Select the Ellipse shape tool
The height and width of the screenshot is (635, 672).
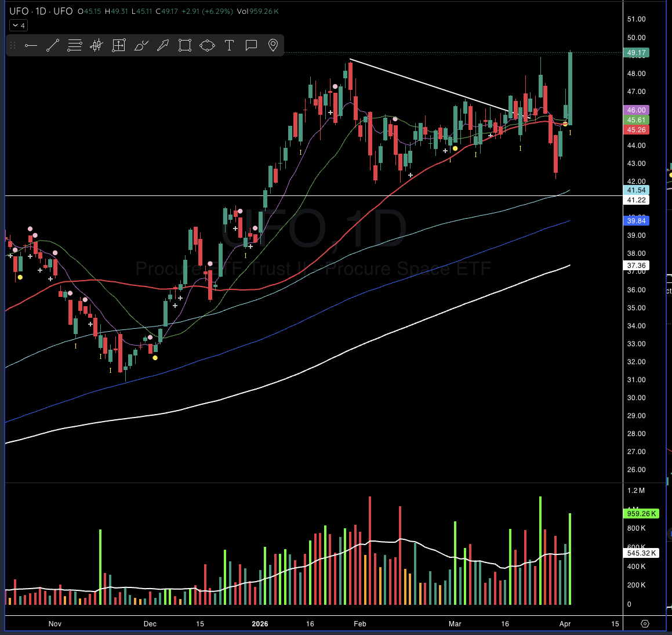tap(207, 45)
